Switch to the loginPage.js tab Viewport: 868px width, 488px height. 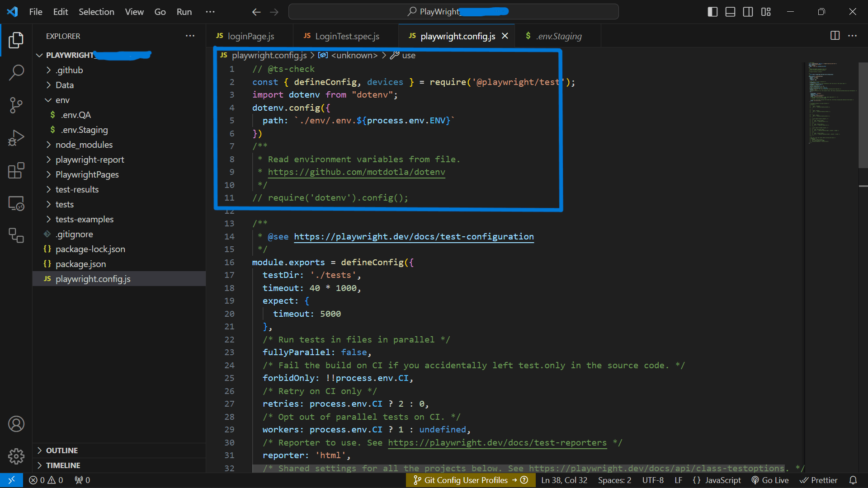tap(250, 36)
